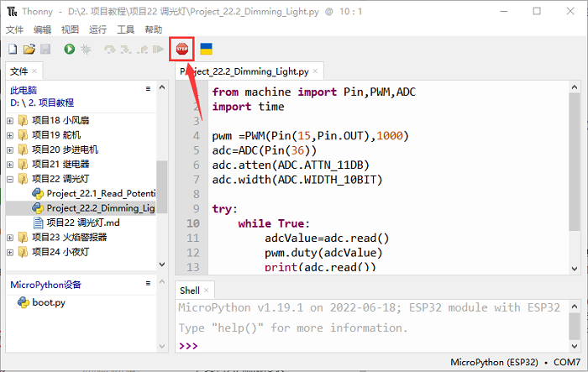The image size is (588, 372).
Task: Expand the 项目23 火焰警报器 folder
Action: [x=11, y=237]
